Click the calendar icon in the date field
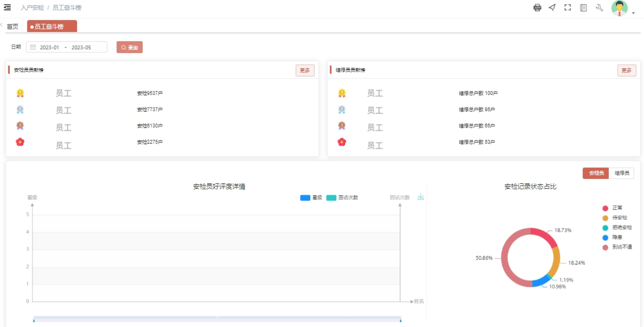Image resolution: width=644 pixels, height=327 pixels. 33,47
